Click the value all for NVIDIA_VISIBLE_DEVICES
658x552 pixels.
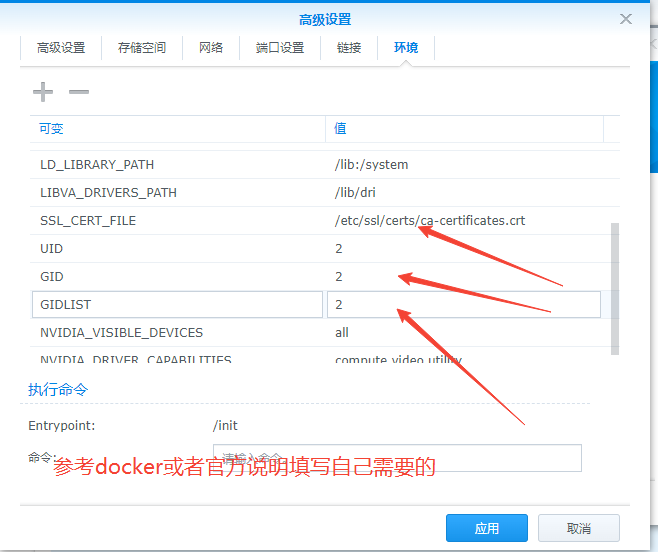tap(342, 333)
